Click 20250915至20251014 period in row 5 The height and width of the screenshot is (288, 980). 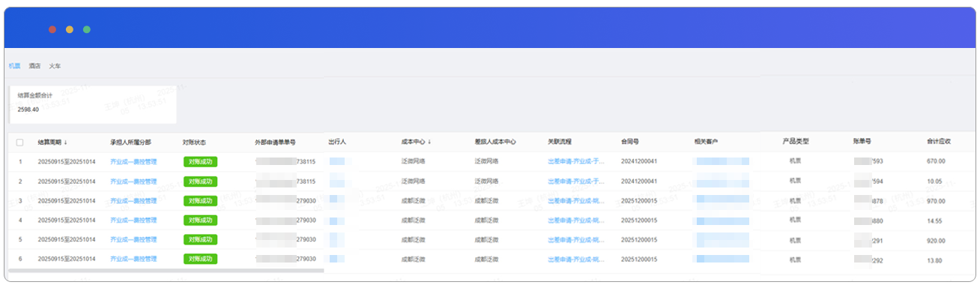point(67,240)
